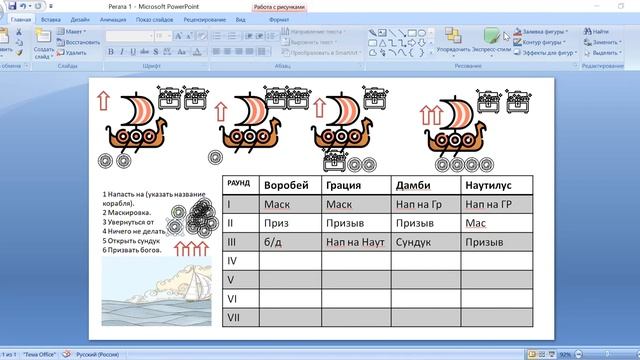Screen dimensions: 640x360
Task: Click Восстановить to reset the slide
Action: [x=78, y=42]
